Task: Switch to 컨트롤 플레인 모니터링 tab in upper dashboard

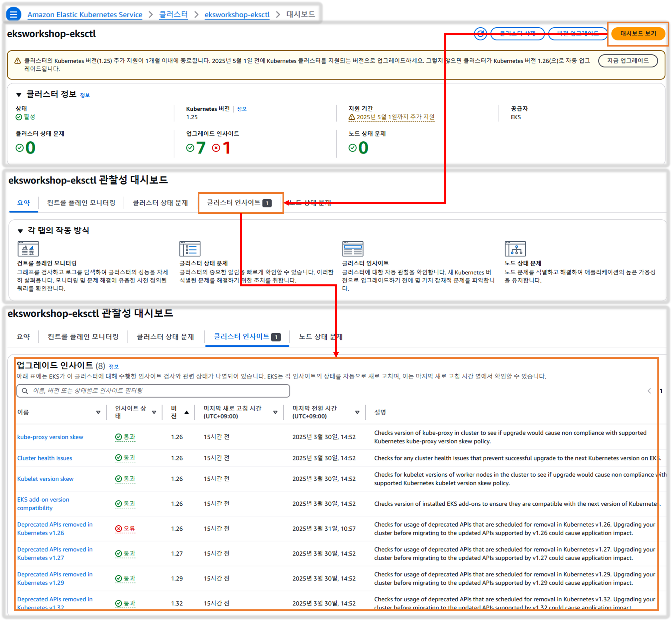Action: coord(81,203)
